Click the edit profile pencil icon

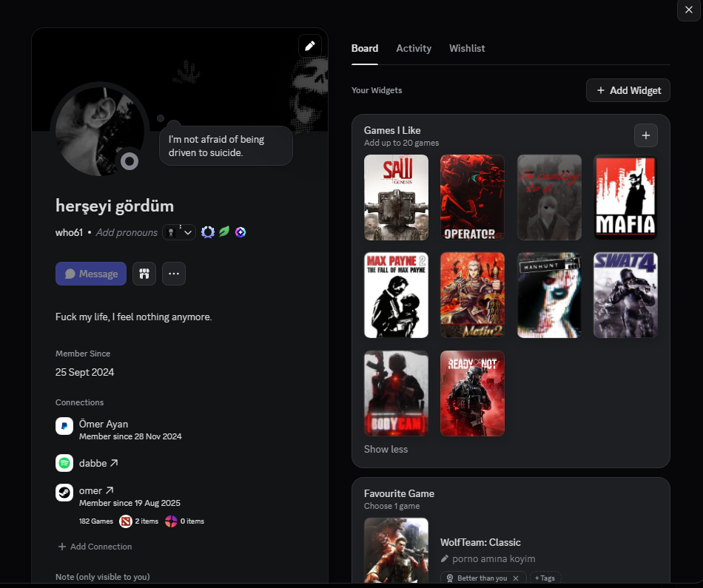[x=310, y=46]
